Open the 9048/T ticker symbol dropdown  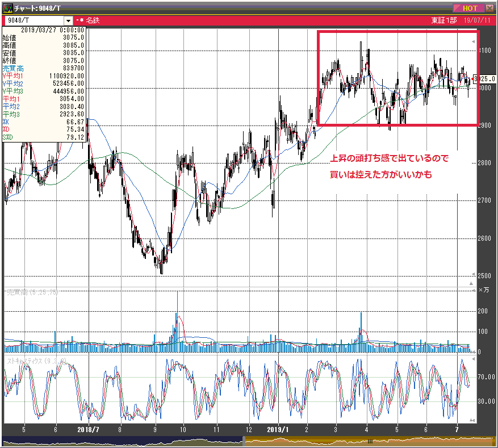click(x=68, y=21)
